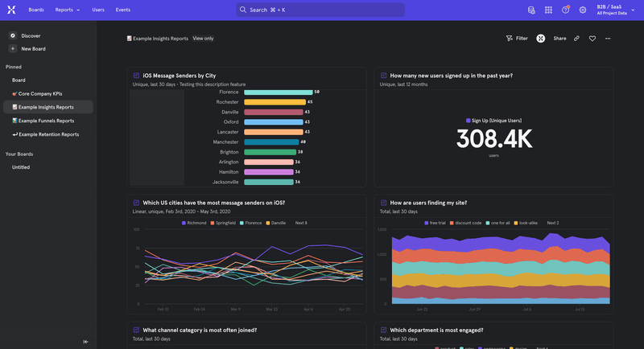Copy board link with chain icon
The image size is (644, 349).
[576, 39]
